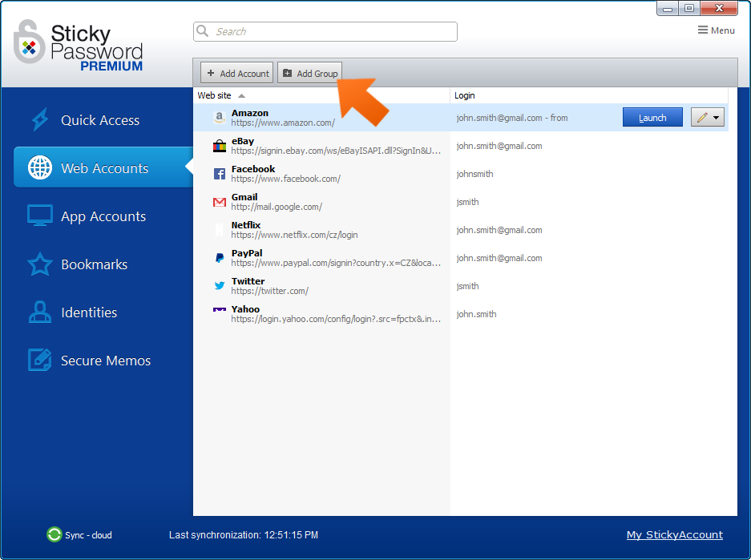Open the Identities section
Viewport: 751px width, 560px height.
[89, 312]
